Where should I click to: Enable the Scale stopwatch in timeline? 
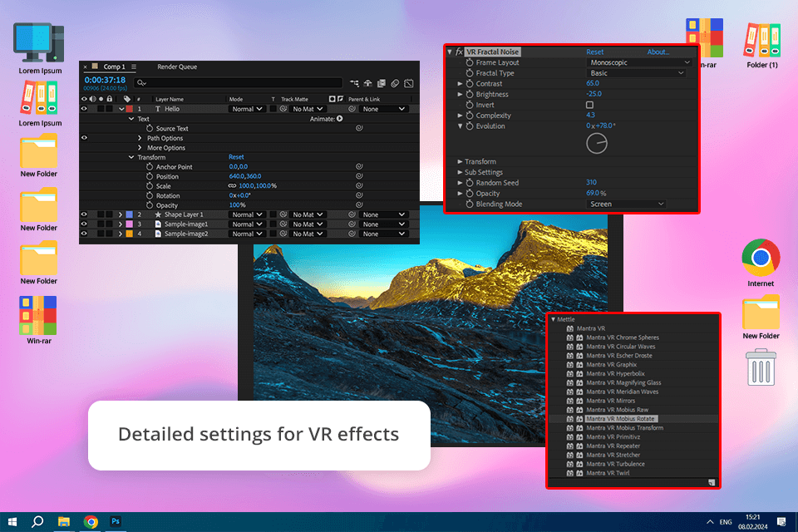pyautogui.click(x=150, y=186)
